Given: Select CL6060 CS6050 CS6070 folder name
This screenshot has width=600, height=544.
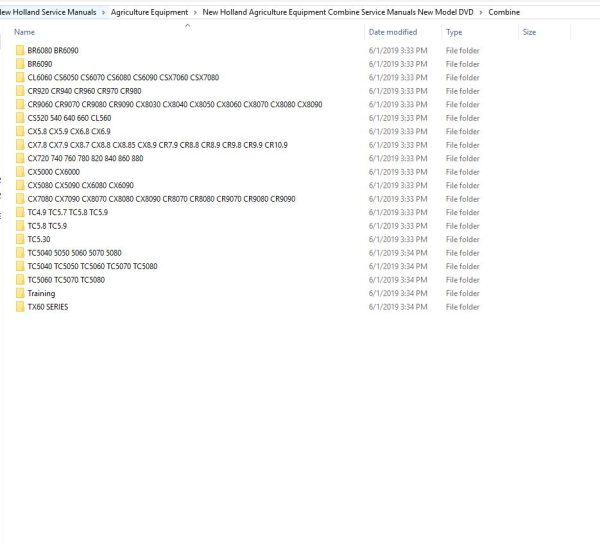Looking at the screenshot, I should (x=123, y=78).
